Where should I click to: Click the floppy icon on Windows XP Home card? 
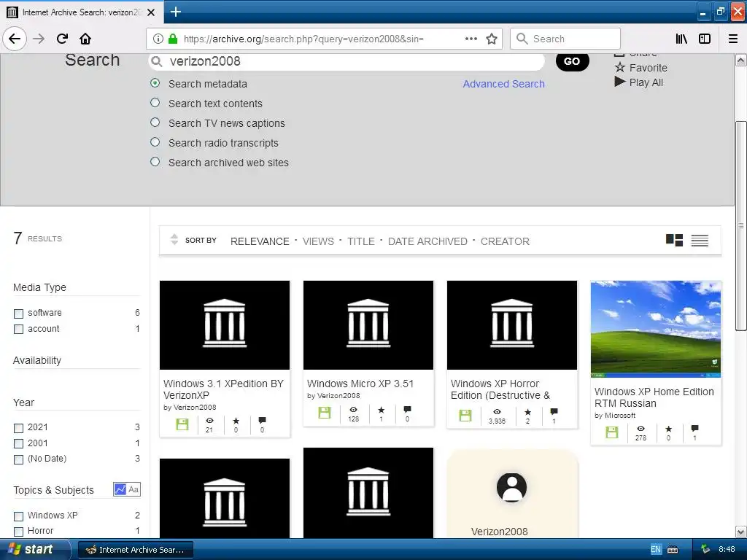[x=612, y=432]
